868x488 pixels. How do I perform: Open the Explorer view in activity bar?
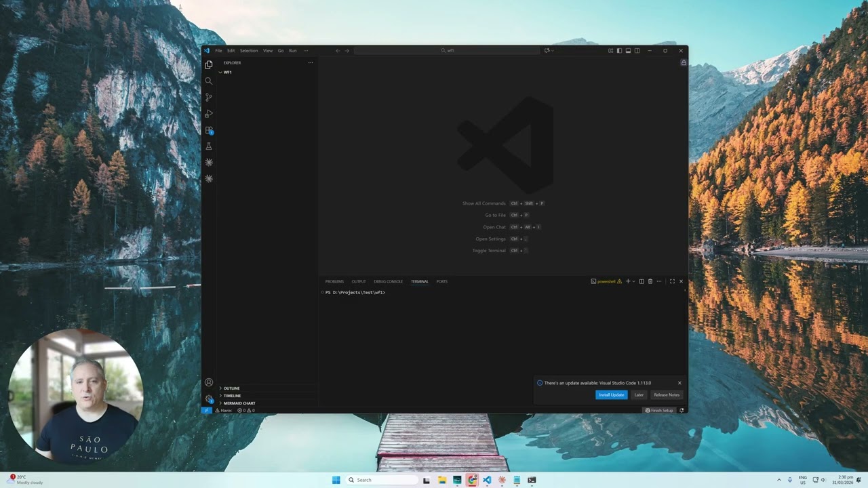(x=209, y=64)
